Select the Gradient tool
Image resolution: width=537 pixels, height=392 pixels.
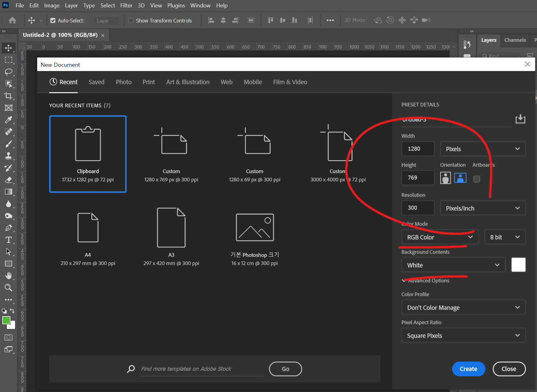(x=9, y=192)
